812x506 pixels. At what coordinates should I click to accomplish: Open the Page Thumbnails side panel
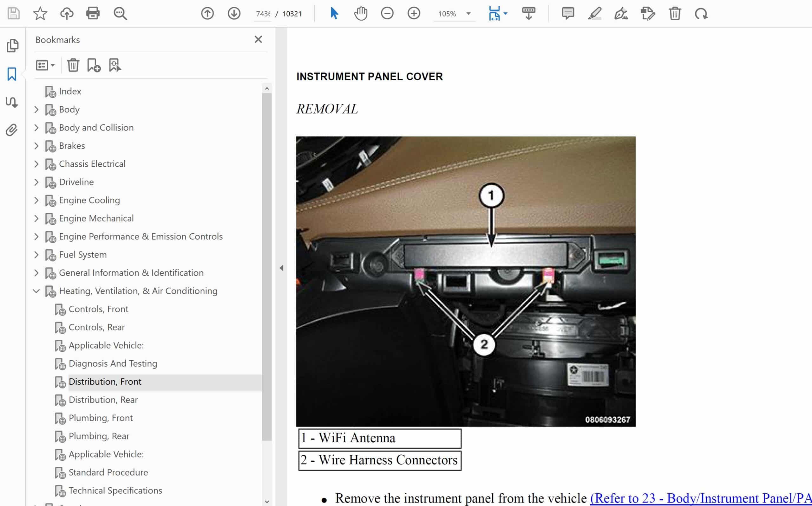[x=12, y=46]
